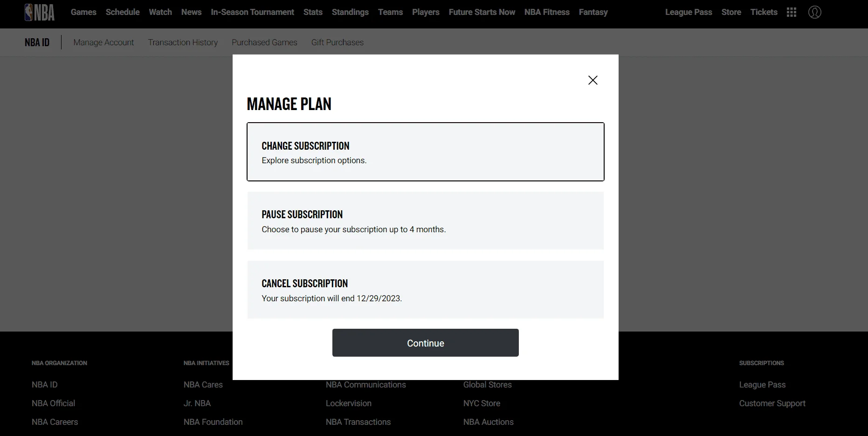Click 'Explore subscription options.' text

tap(314, 160)
